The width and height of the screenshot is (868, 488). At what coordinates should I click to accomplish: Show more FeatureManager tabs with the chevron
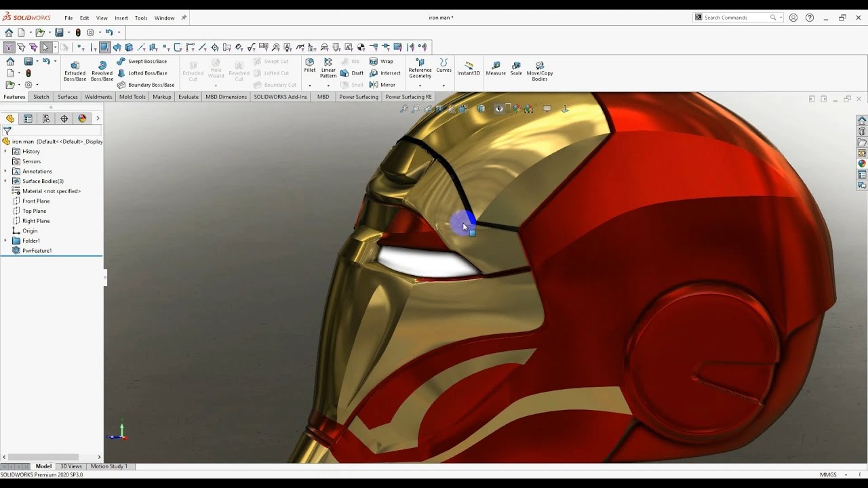(98, 119)
